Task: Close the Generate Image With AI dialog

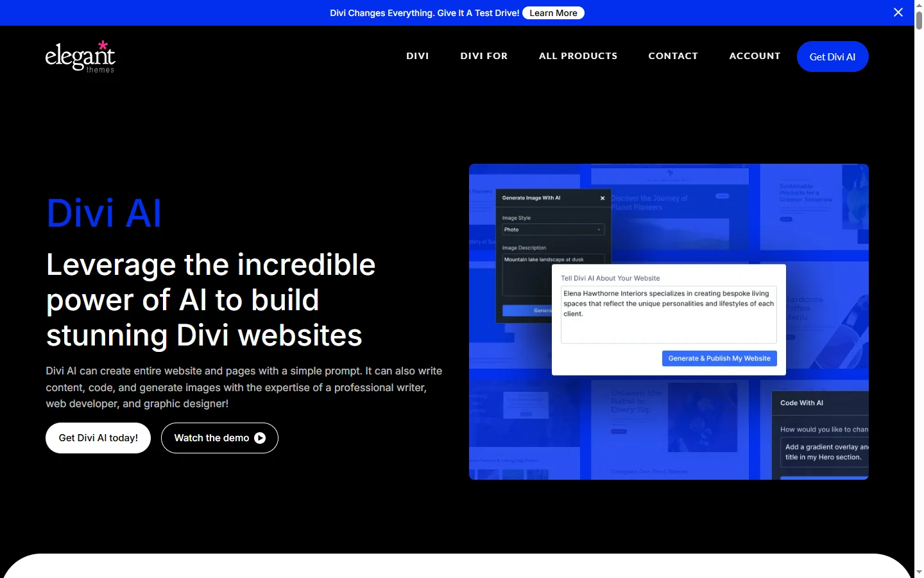Action: coord(603,198)
